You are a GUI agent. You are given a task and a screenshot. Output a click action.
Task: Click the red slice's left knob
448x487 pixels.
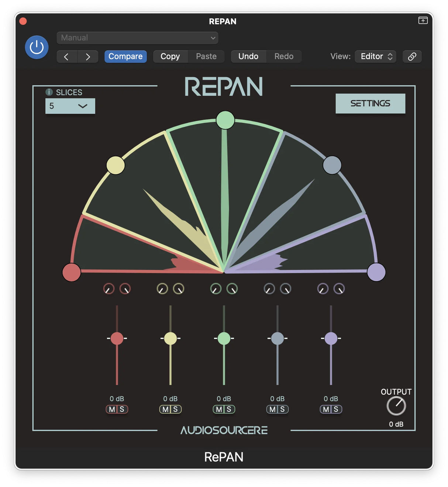click(x=109, y=289)
